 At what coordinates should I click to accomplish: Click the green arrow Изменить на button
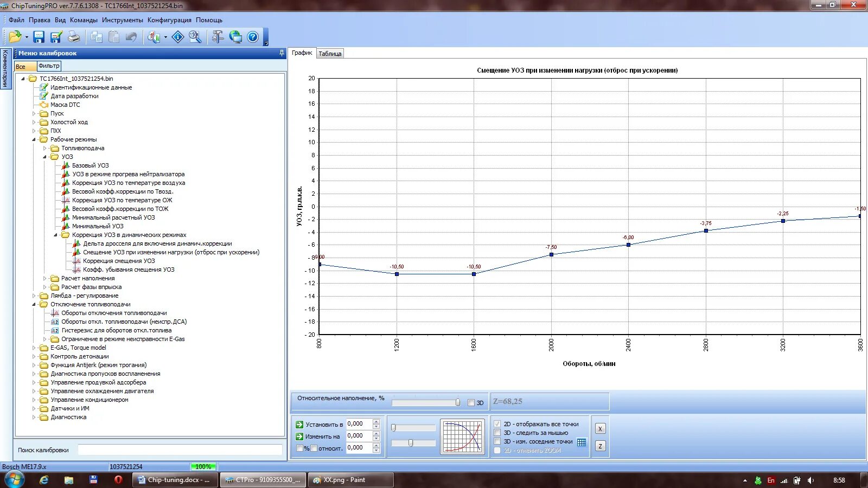pos(299,436)
